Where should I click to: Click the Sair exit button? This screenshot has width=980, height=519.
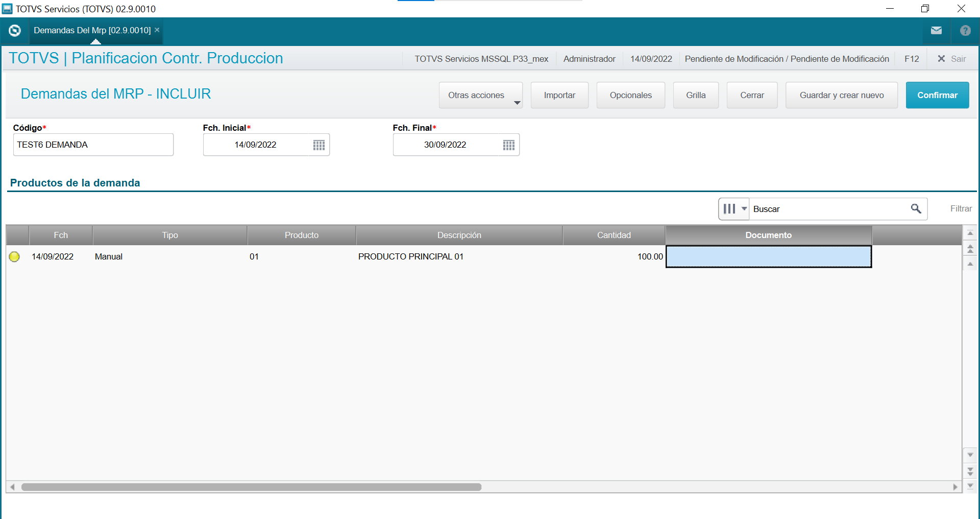coord(952,59)
